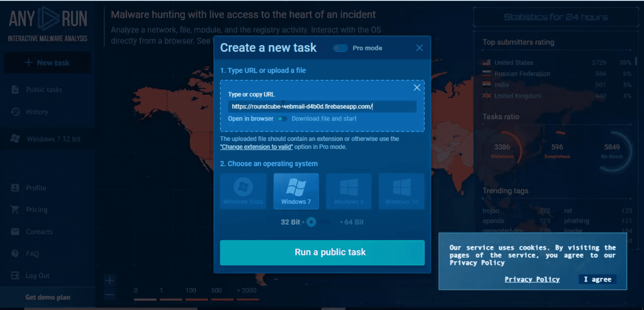Zoom in the map with plus icon
This screenshot has width=644, height=310.
pos(110,280)
